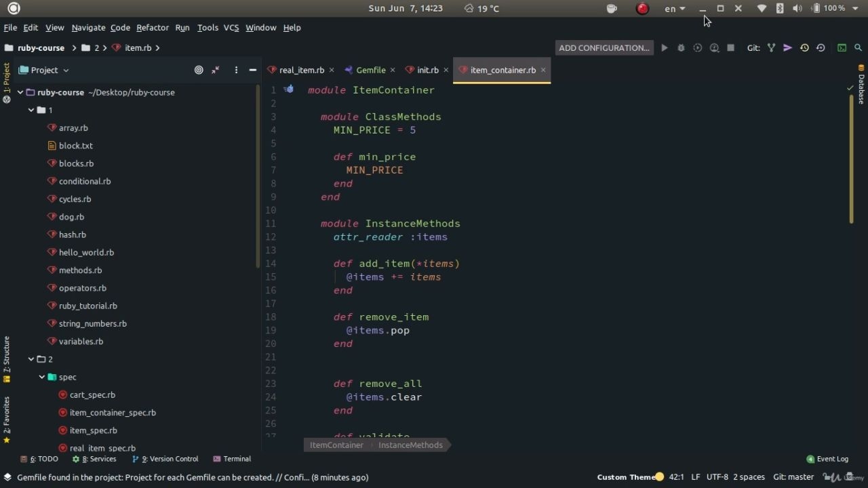Collapse folder 1 in project tree
Image resolution: width=868 pixels, height=488 pixels.
point(31,110)
